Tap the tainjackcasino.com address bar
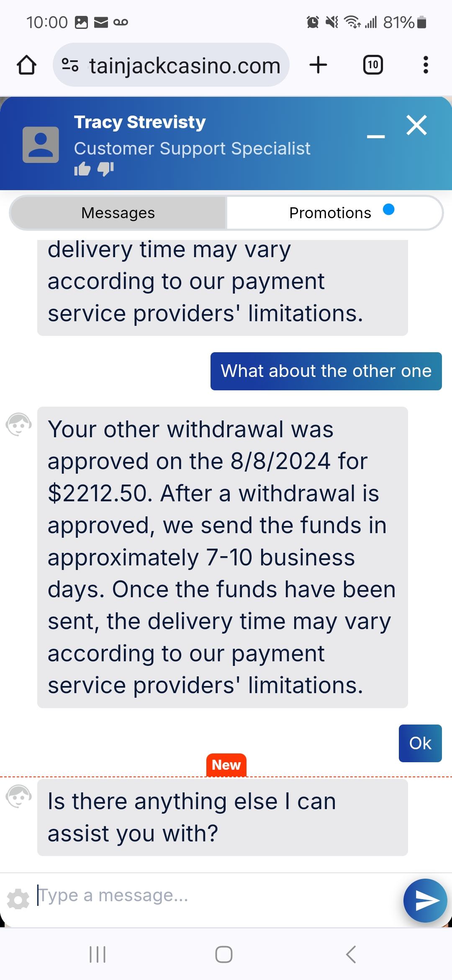The image size is (452, 980). pyautogui.click(x=184, y=65)
